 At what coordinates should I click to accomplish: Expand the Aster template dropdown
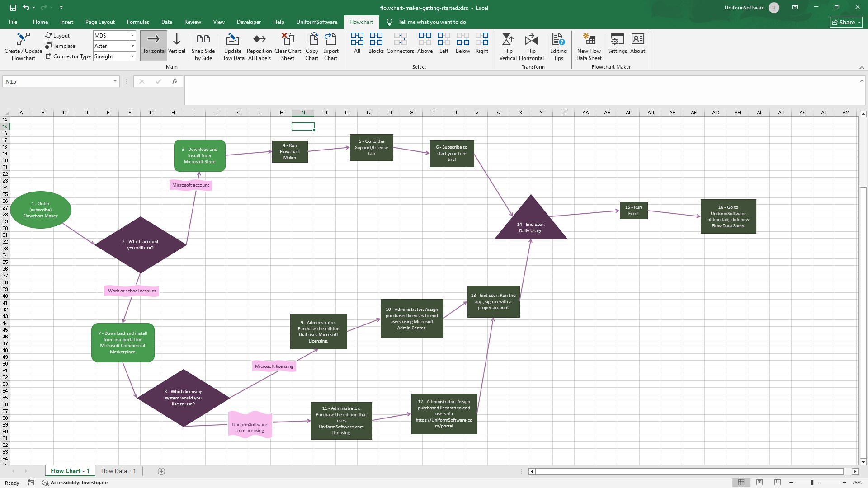[132, 46]
